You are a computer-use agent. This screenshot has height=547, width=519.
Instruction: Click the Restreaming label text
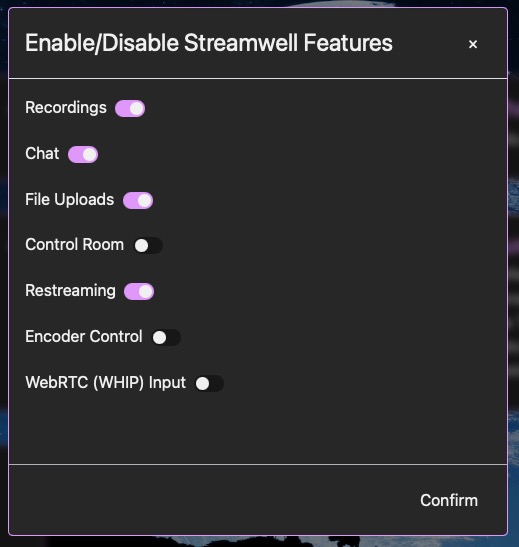[x=70, y=291]
